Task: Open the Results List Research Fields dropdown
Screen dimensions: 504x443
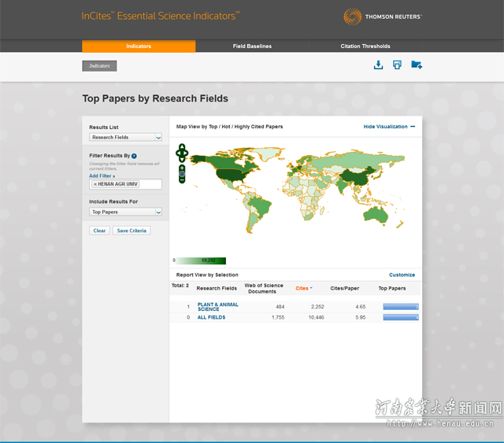Action: pyautogui.click(x=125, y=137)
